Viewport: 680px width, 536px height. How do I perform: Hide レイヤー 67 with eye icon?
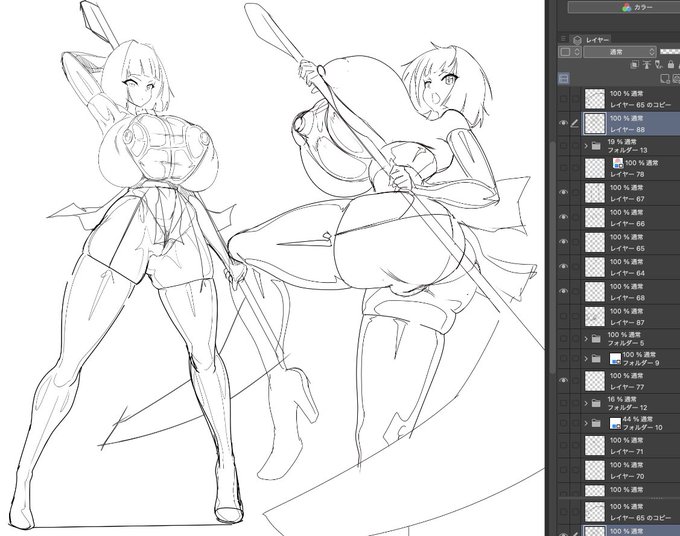pyautogui.click(x=563, y=193)
